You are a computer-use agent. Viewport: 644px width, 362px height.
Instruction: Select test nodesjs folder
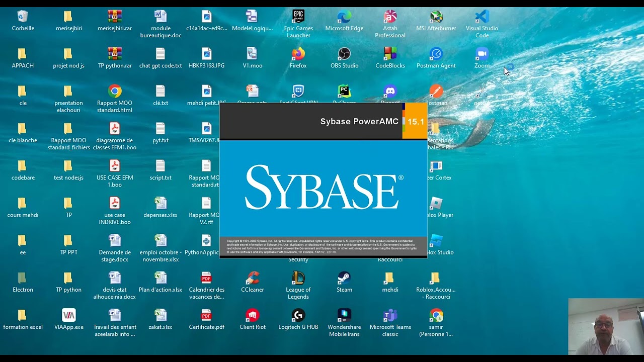pos(69,170)
